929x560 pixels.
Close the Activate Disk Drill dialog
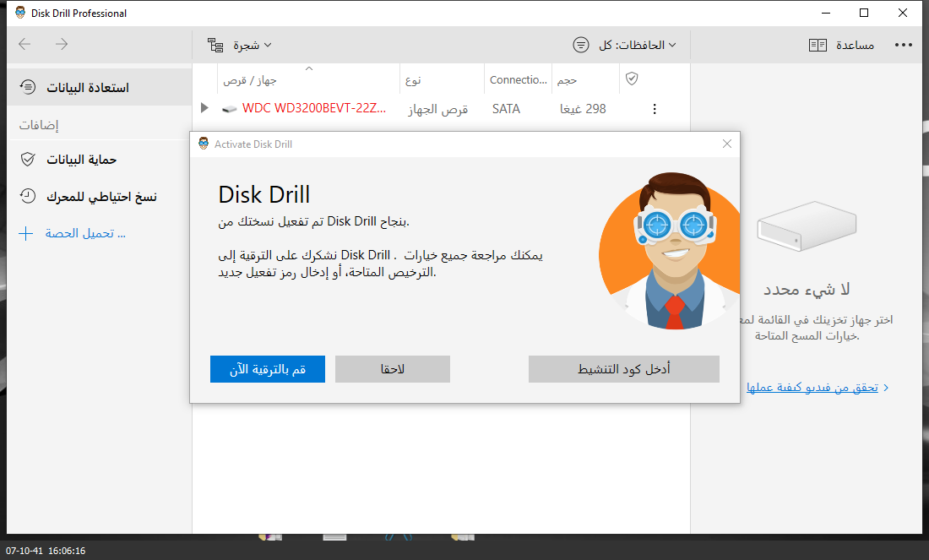click(727, 144)
